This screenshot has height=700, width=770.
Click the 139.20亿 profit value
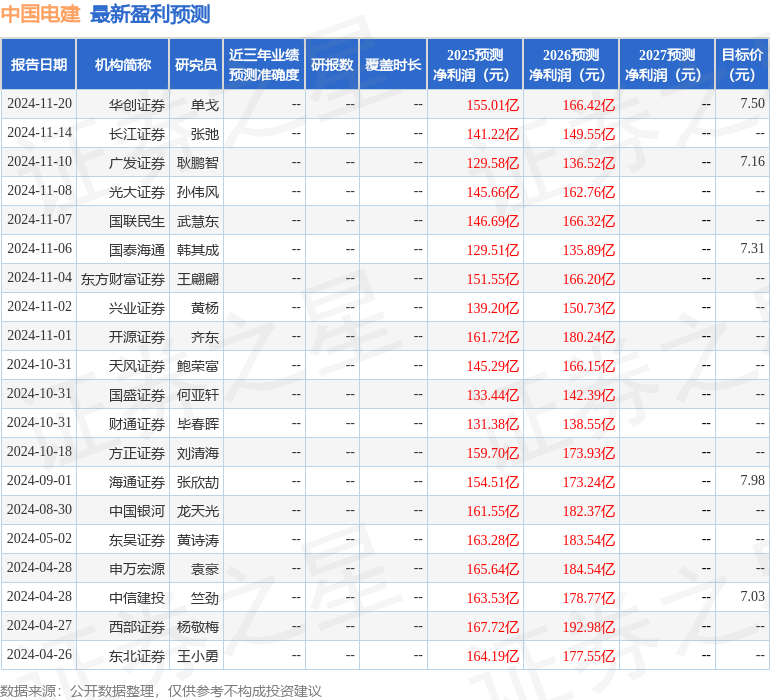(493, 308)
